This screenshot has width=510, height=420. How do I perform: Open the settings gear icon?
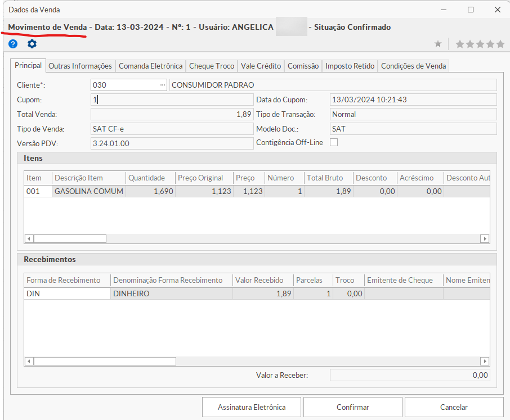(32, 44)
